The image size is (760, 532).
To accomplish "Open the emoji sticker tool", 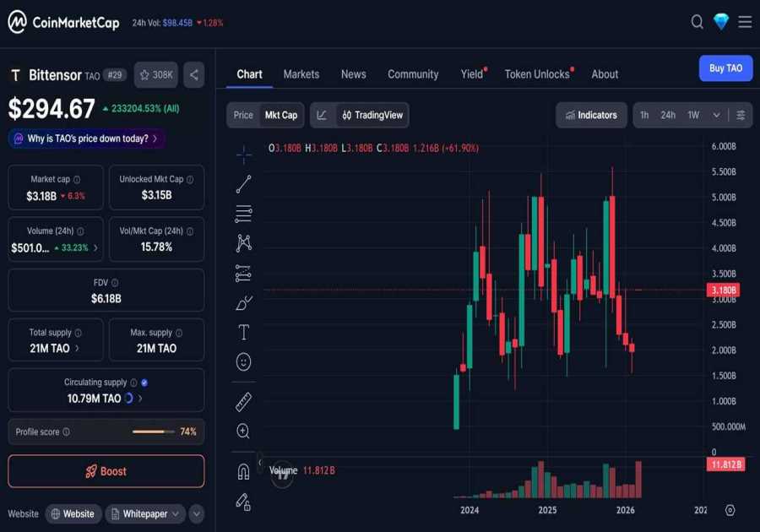I will tap(242, 361).
